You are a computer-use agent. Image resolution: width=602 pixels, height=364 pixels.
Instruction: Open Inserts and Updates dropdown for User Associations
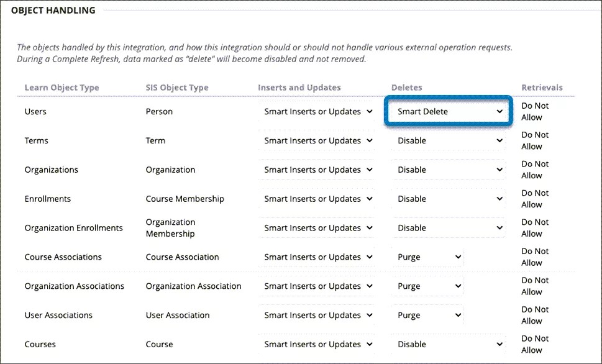coord(317,315)
